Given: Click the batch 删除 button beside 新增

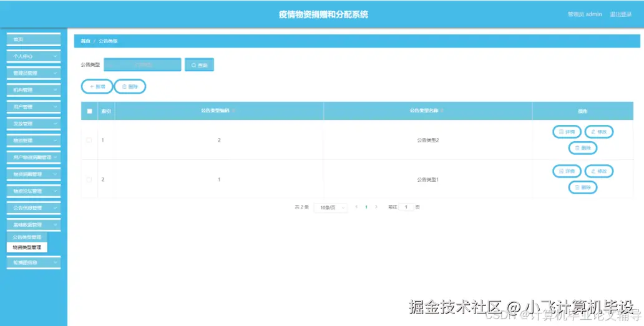Looking at the screenshot, I should 130,87.
